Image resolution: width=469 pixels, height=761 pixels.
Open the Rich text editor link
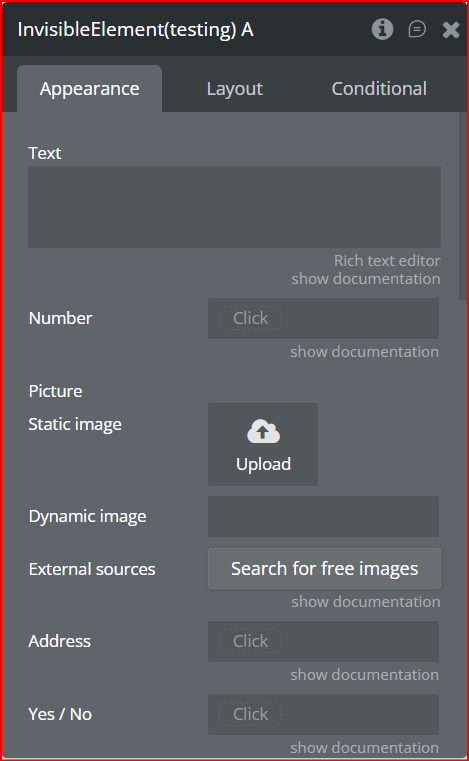tap(387, 261)
